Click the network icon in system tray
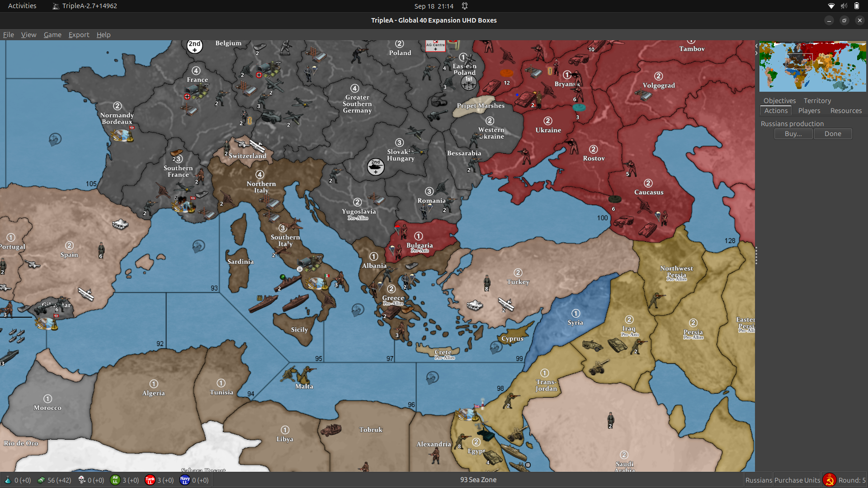The image size is (868, 488). 831,6
